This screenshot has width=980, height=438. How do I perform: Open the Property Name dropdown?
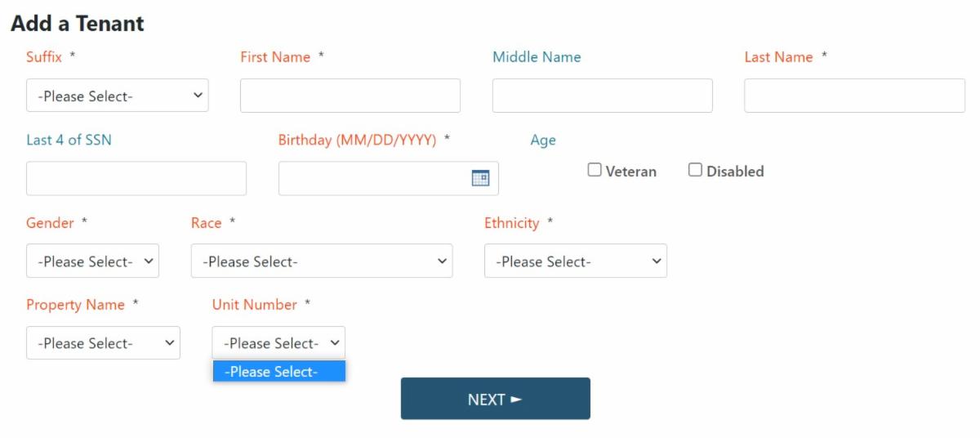pyautogui.click(x=103, y=343)
